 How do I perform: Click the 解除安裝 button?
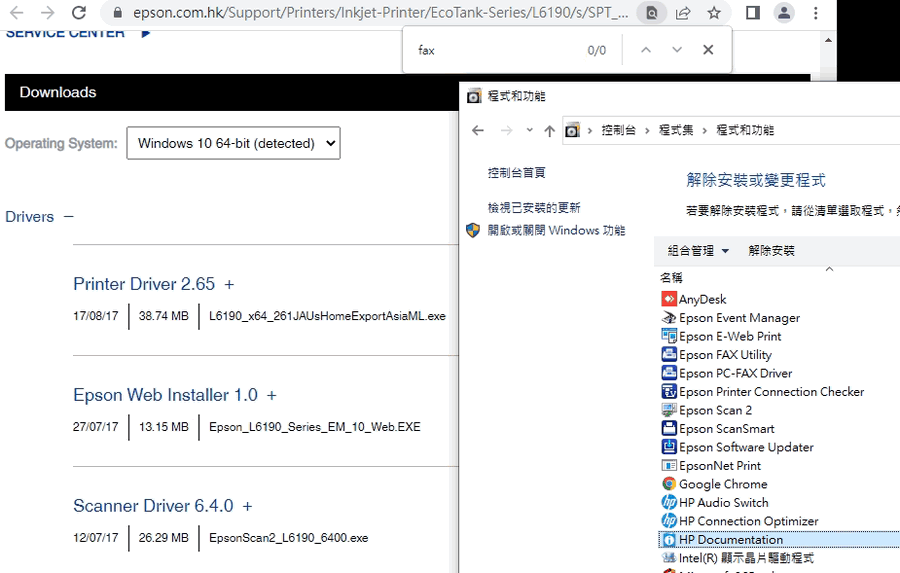pos(771,251)
